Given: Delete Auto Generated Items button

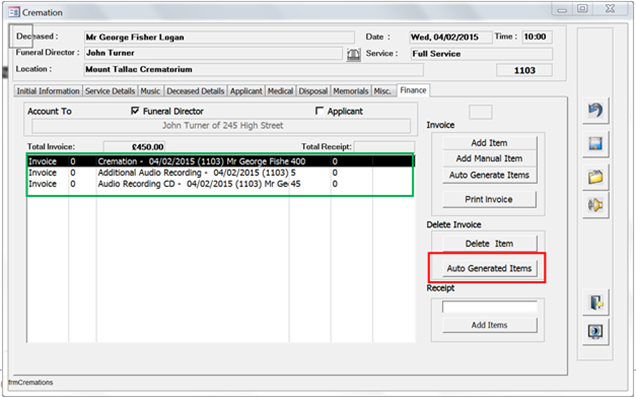Looking at the screenshot, I should click(489, 268).
